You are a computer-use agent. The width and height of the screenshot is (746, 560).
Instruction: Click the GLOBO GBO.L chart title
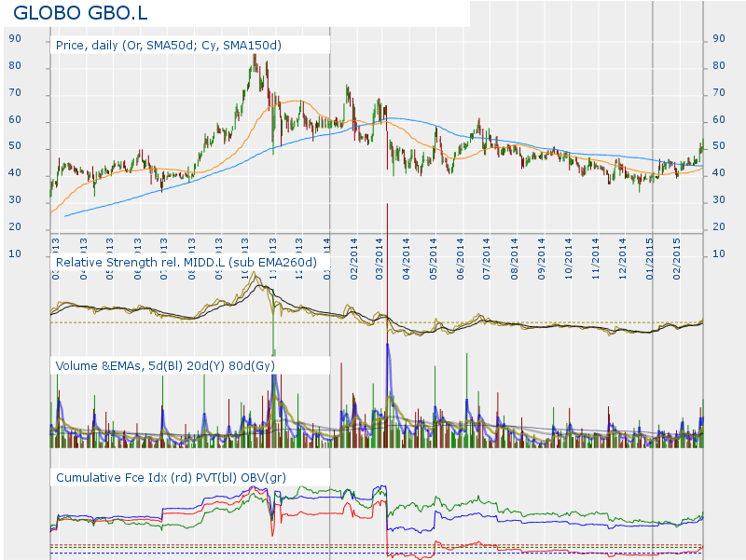coord(80,13)
